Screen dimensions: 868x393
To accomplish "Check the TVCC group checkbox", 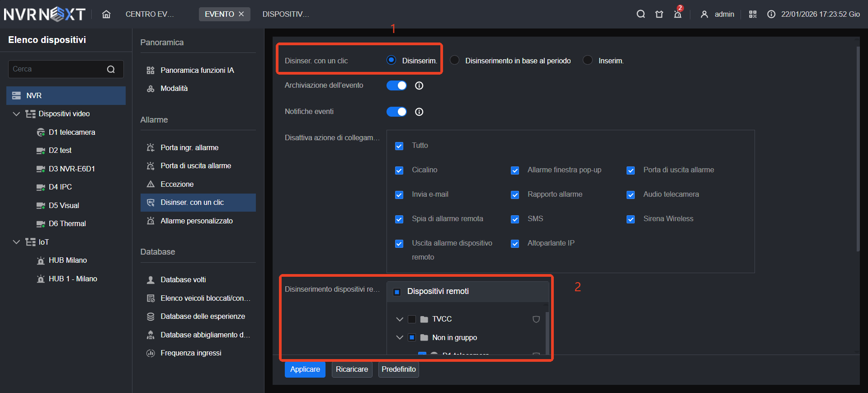I will [x=412, y=319].
